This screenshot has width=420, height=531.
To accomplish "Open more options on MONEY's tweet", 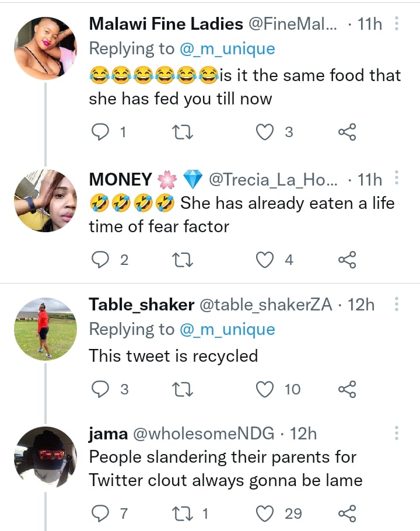I will tap(397, 179).
